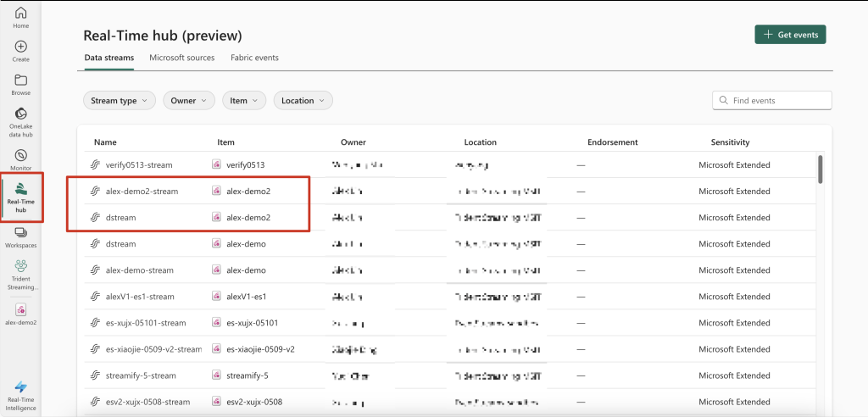
Task: Click the Endorsement column header
Action: pyautogui.click(x=613, y=142)
